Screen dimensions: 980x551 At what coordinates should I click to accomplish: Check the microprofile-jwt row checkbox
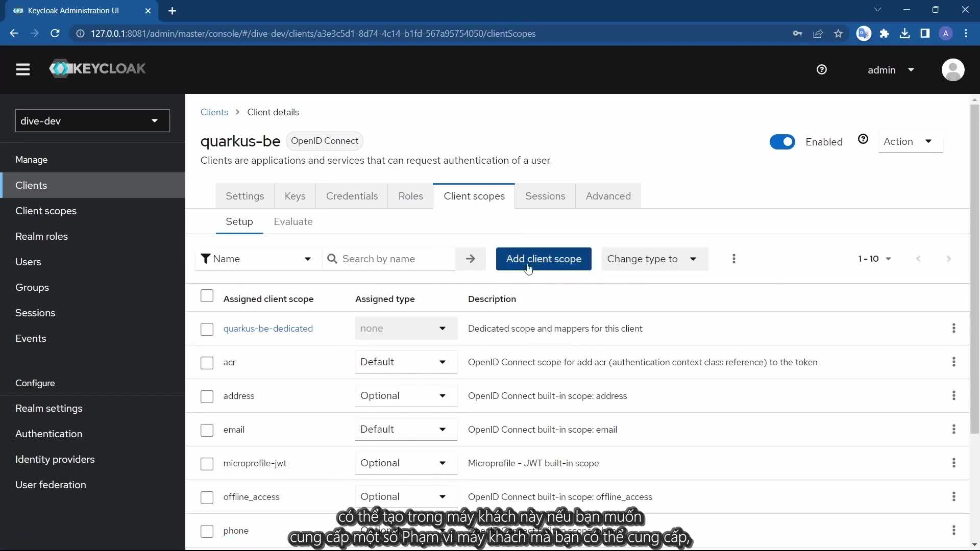[x=207, y=464]
